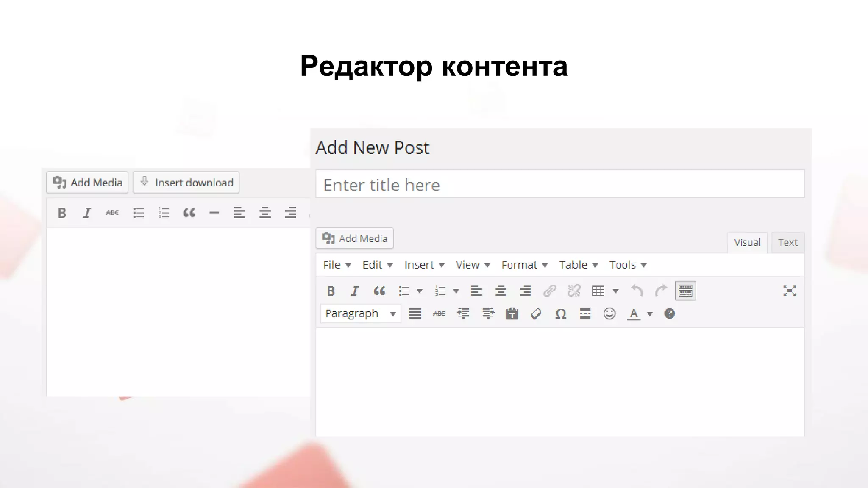Click the table grid icon
This screenshot has height=488, width=868.
pyautogui.click(x=598, y=291)
